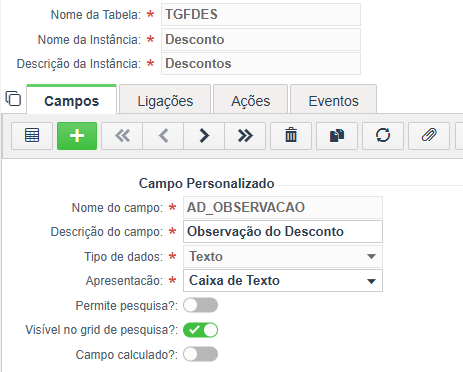Switch to Eventos tab
Image resolution: width=463 pixels, height=372 pixels.
point(333,100)
